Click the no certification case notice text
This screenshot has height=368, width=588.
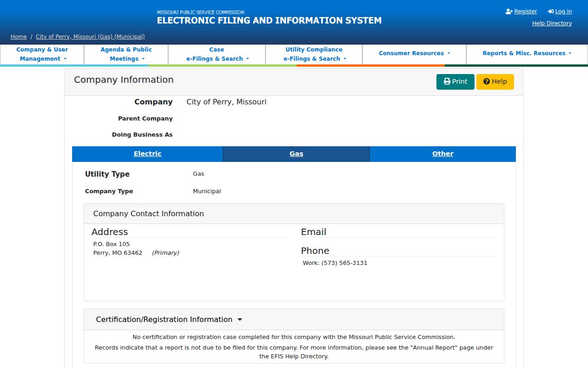pyautogui.click(x=294, y=337)
